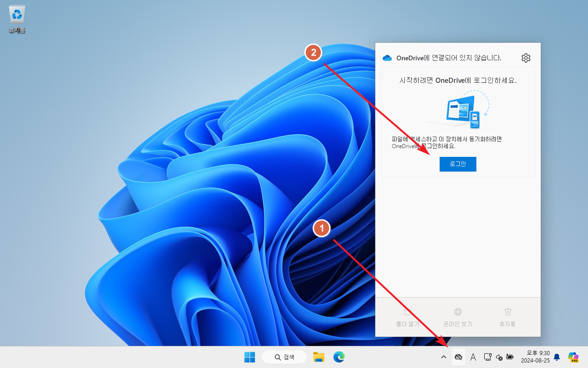
Task: Open OneDrive settings gear in the panel
Action: click(526, 58)
